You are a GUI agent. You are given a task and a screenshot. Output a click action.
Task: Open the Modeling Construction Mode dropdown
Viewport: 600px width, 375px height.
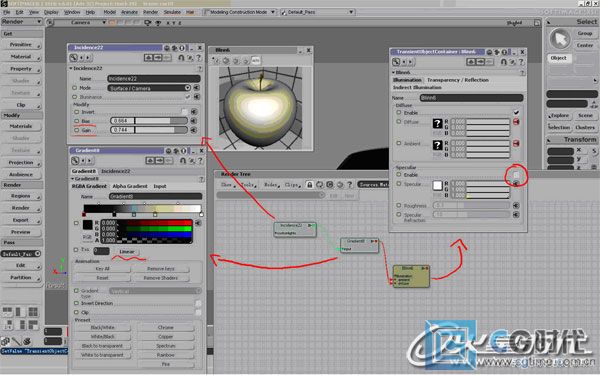pyautogui.click(x=239, y=12)
